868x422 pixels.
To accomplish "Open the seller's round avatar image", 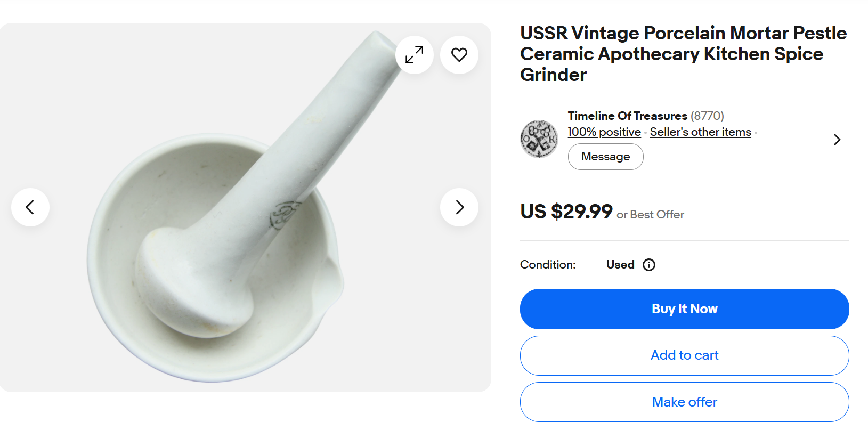I will click(x=539, y=139).
